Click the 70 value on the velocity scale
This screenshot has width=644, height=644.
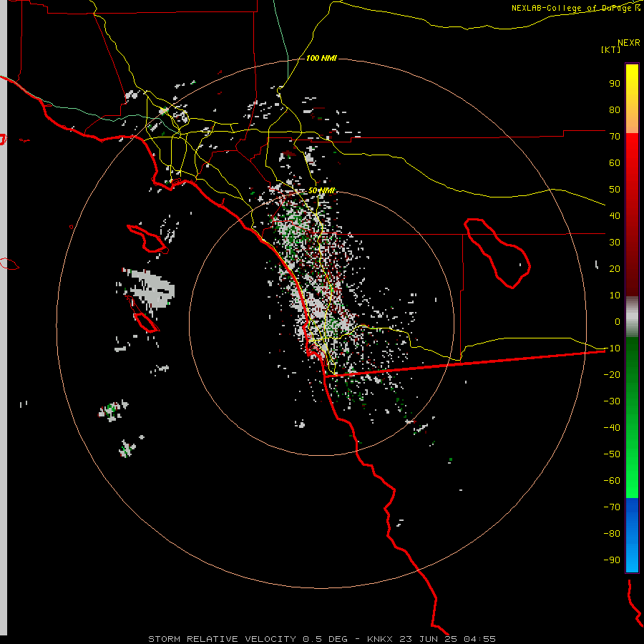pyautogui.click(x=615, y=137)
